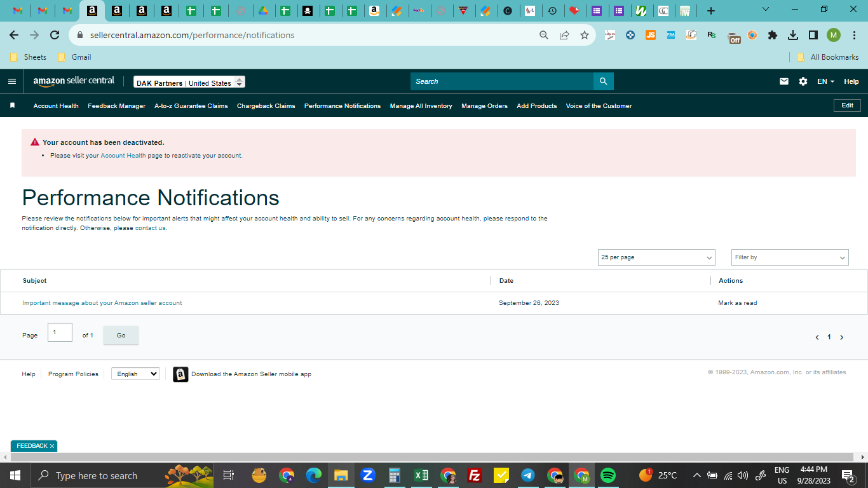Close the FEEDBACK tab
The height and width of the screenshot is (488, 868).
(52, 446)
